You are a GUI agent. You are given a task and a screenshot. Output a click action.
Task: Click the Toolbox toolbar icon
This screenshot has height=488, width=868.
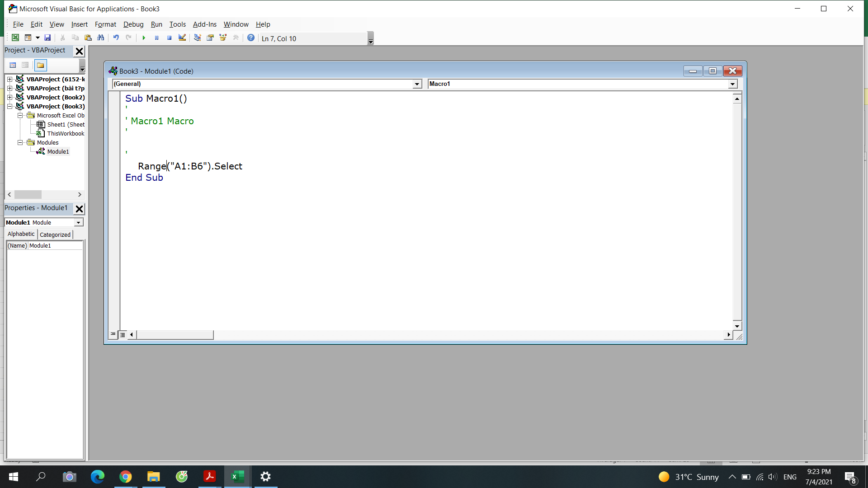coord(236,38)
